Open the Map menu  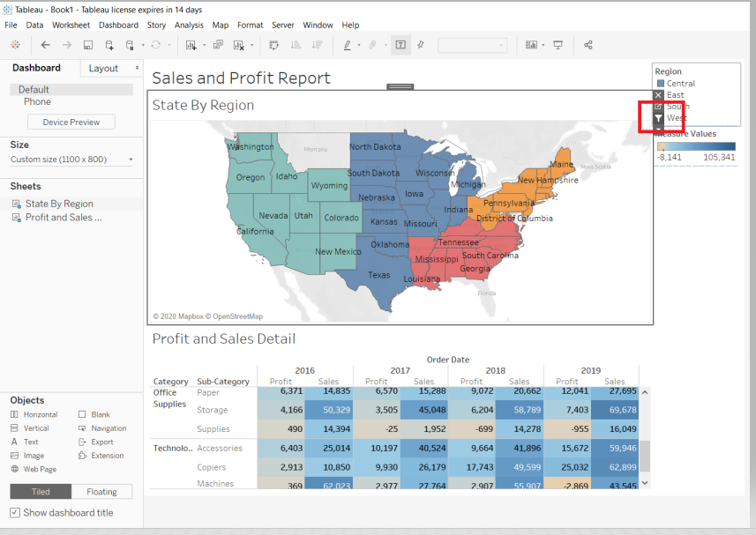221,25
